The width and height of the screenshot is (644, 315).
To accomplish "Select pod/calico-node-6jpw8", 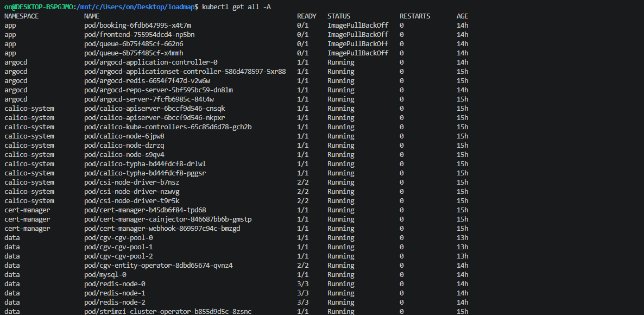I will click(x=124, y=136).
